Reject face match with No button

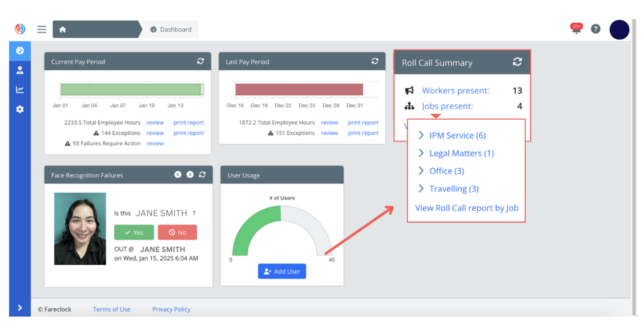click(177, 232)
